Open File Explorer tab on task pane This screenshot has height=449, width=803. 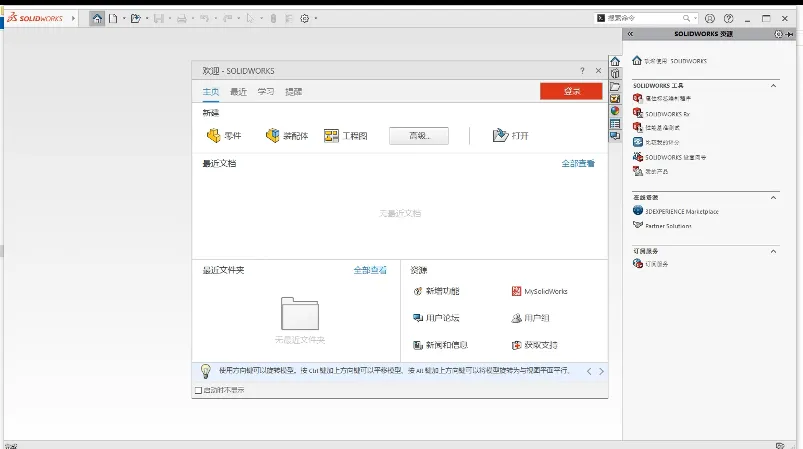coord(615,87)
